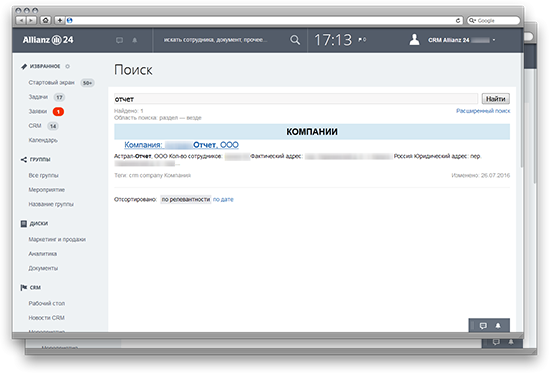Open the chat messages icon in header

(x=119, y=40)
